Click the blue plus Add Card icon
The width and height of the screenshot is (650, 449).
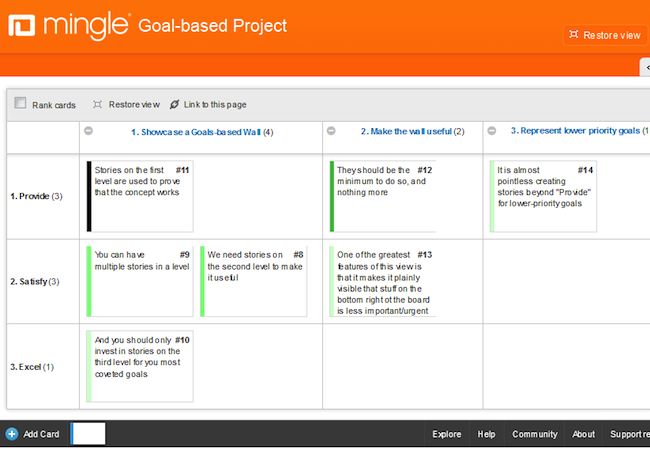coord(12,434)
